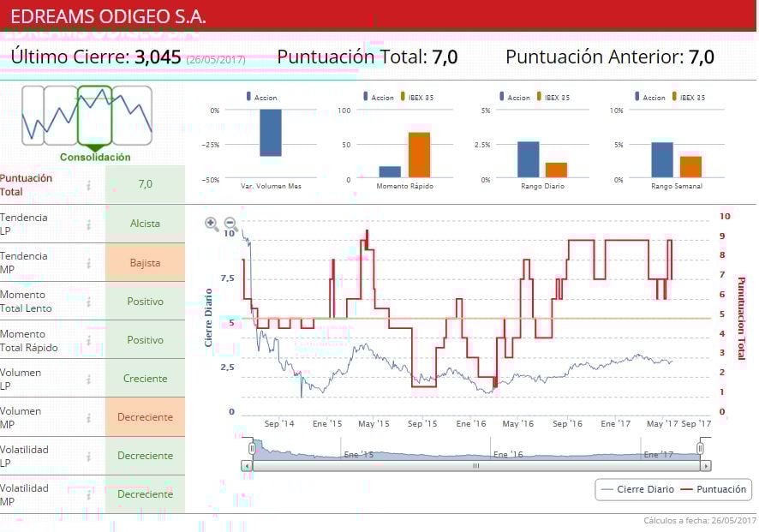Click the blue Rango Semanal Accion bar
This screenshot has width=759, height=532.
click(661, 160)
